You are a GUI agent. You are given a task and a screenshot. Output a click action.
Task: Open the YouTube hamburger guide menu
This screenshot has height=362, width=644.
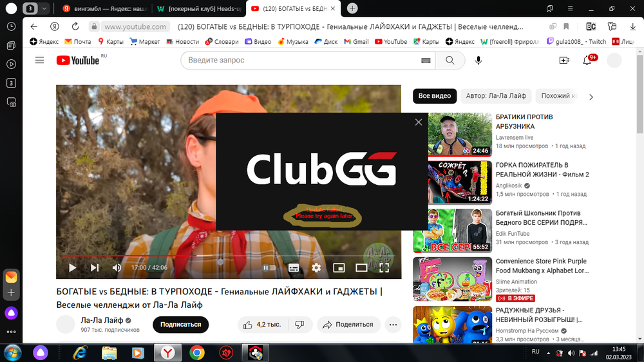[39, 60]
